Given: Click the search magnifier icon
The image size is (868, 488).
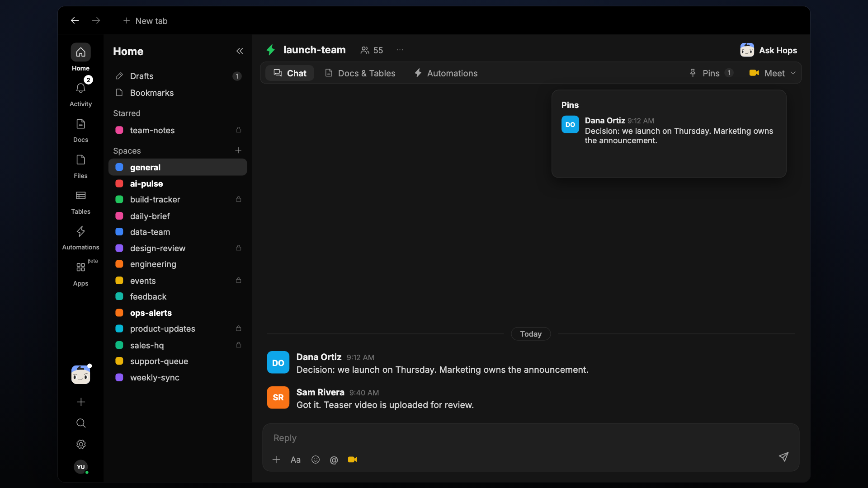Looking at the screenshot, I should (x=81, y=423).
